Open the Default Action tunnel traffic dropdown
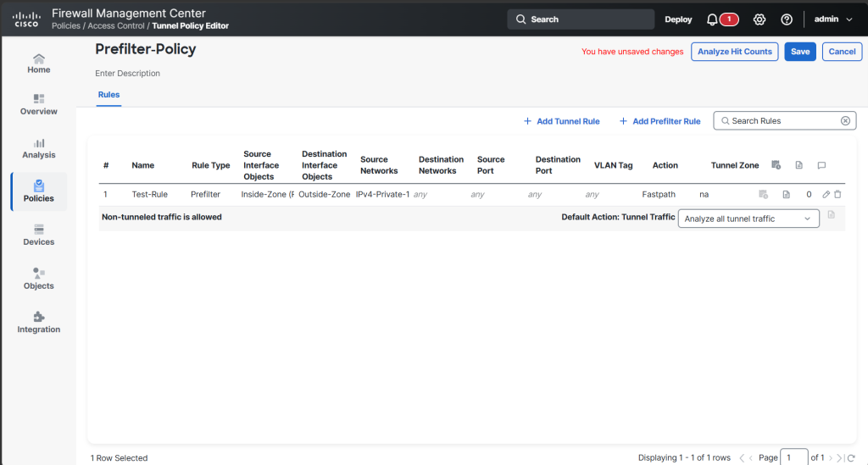The width and height of the screenshot is (868, 465). click(x=748, y=219)
